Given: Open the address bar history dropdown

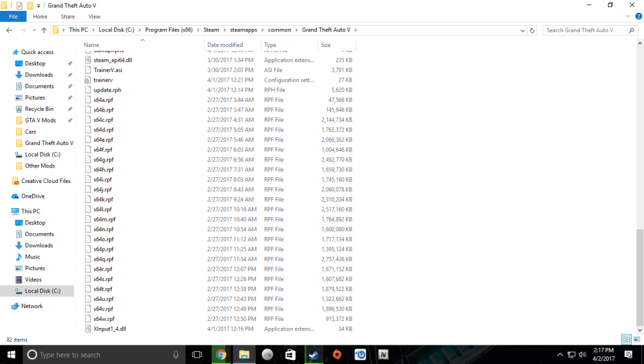Looking at the screenshot, I should click(522, 30).
